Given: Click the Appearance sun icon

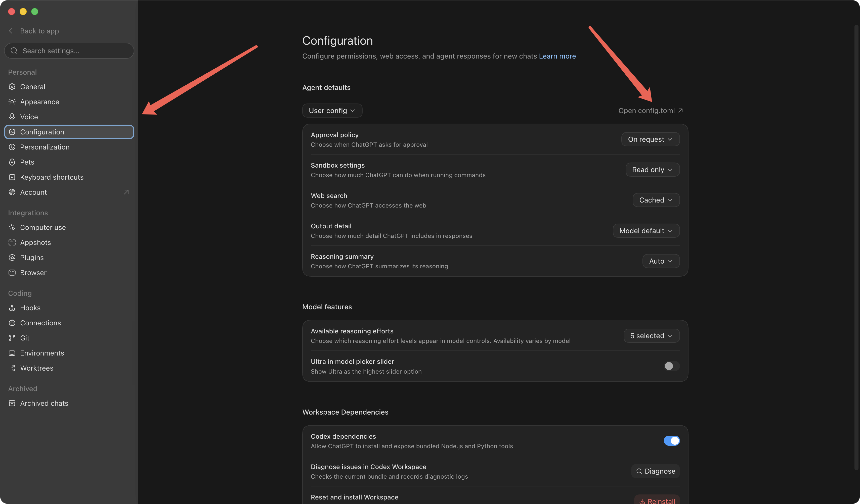Looking at the screenshot, I should point(12,102).
